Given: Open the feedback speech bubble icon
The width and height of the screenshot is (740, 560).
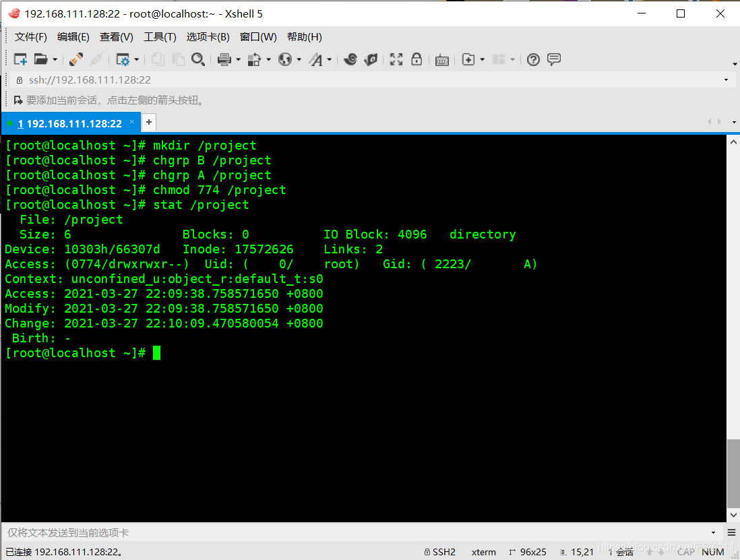Looking at the screenshot, I should (553, 59).
